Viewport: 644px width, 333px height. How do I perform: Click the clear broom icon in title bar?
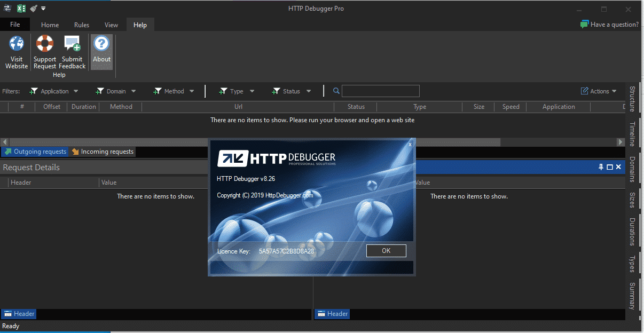coord(34,9)
